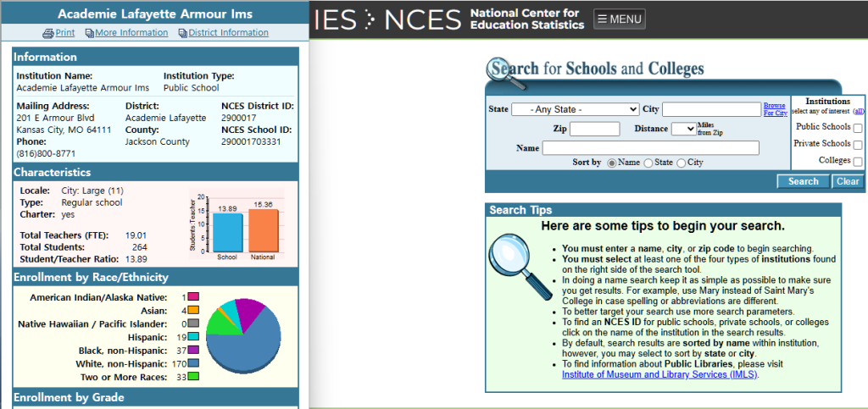Screen dimensions: 868x409
Task: Click the Browse For City link
Action: click(x=775, y=109)
